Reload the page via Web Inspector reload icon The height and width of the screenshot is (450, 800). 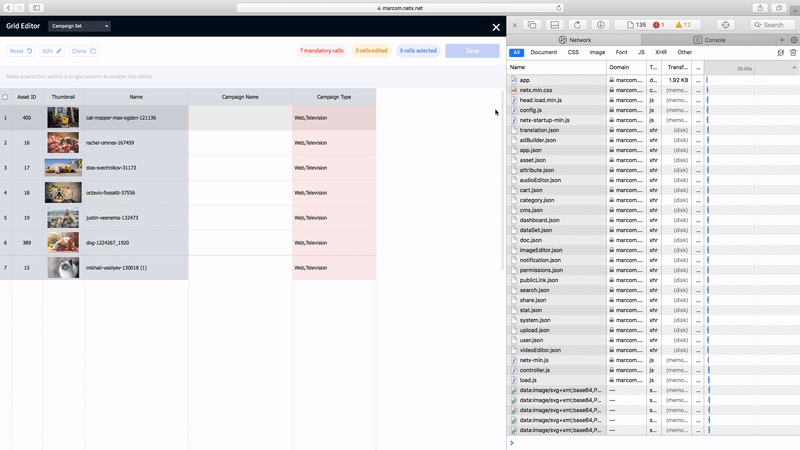pos(577,24)
